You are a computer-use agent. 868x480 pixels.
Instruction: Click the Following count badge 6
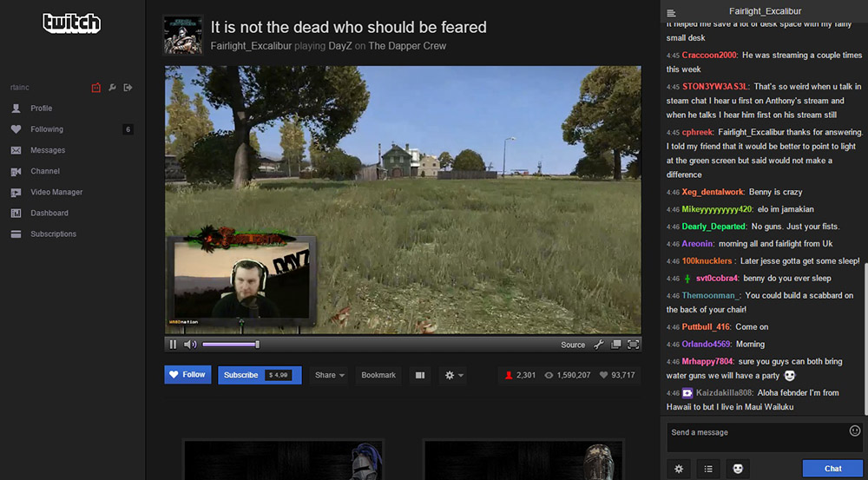[128, 129]
